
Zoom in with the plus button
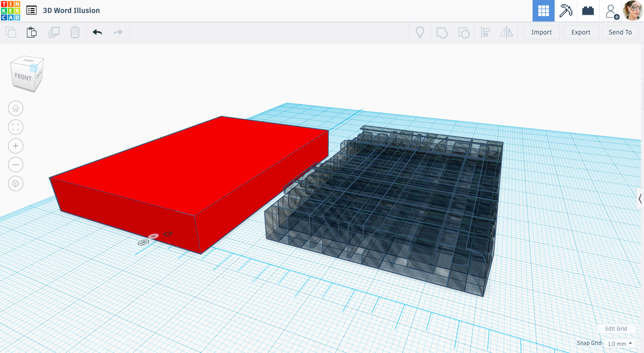click(x=16, y=146)
